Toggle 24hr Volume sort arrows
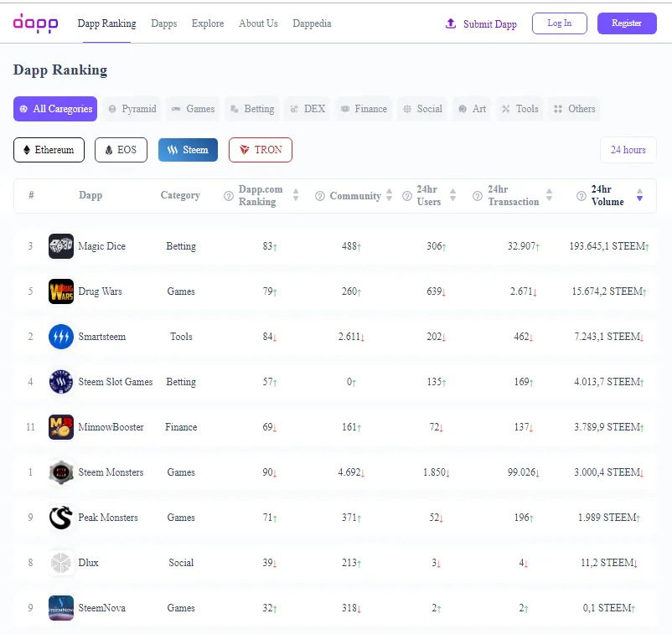This screenshot has width=672, height=634. [x=640, y=195]
